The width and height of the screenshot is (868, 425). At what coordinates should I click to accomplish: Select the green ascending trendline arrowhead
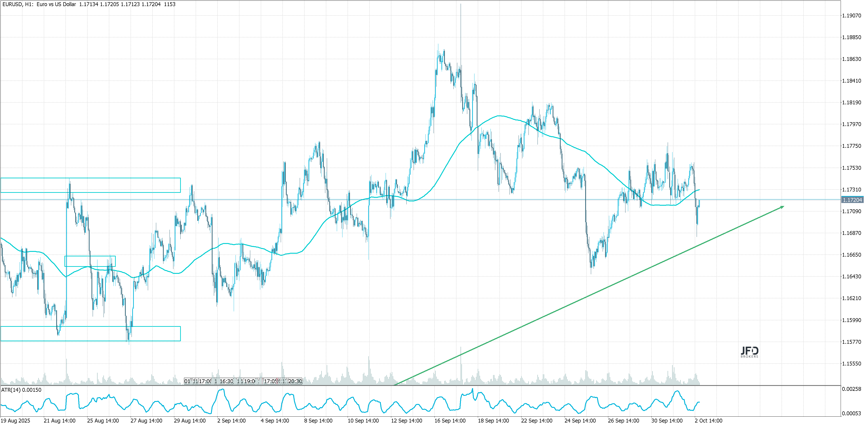coord(781,207)
